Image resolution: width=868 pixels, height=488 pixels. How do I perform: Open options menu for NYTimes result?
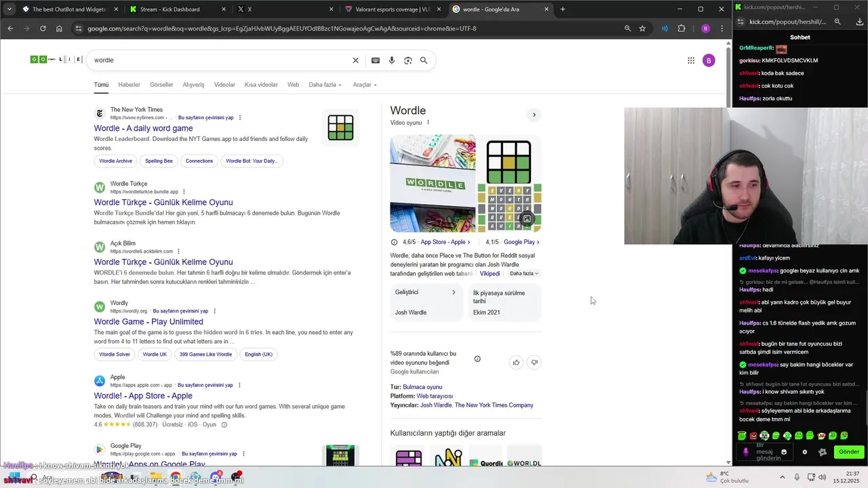[239, 117]
